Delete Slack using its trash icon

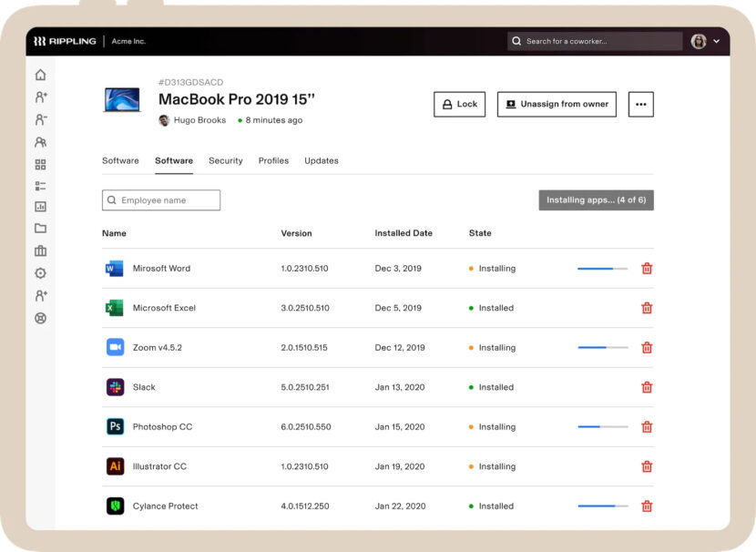point(647,386)
